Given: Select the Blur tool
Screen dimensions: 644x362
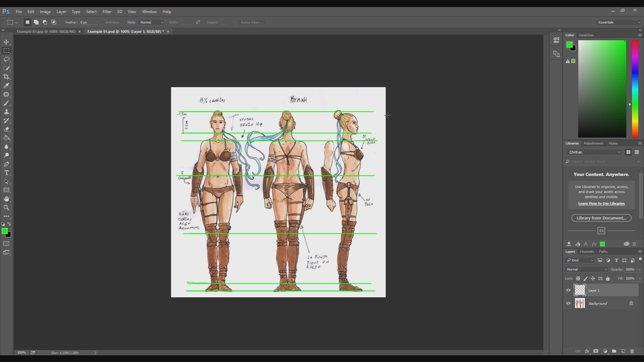Looking at the screenshot, I should (x=6, y=147).
